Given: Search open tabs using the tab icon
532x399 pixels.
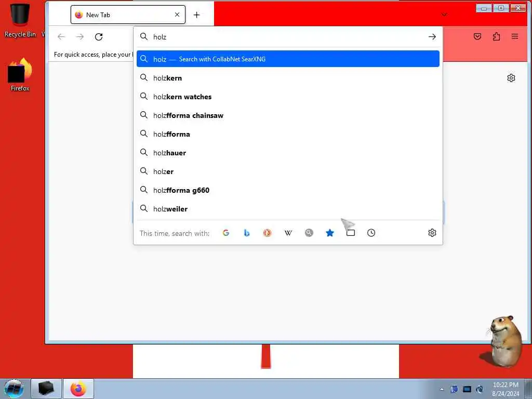Looking at the screenshot, I should (x=351, y=233).
